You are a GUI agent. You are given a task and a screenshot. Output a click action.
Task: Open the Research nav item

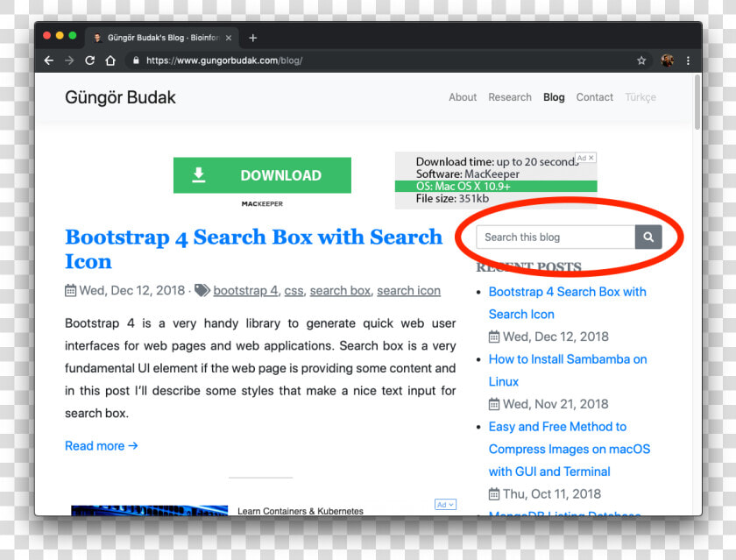tap(510, 97)
